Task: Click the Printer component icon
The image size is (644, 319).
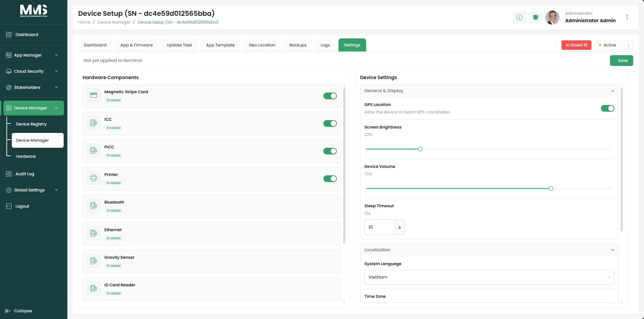Action: [x=94, y=178]
